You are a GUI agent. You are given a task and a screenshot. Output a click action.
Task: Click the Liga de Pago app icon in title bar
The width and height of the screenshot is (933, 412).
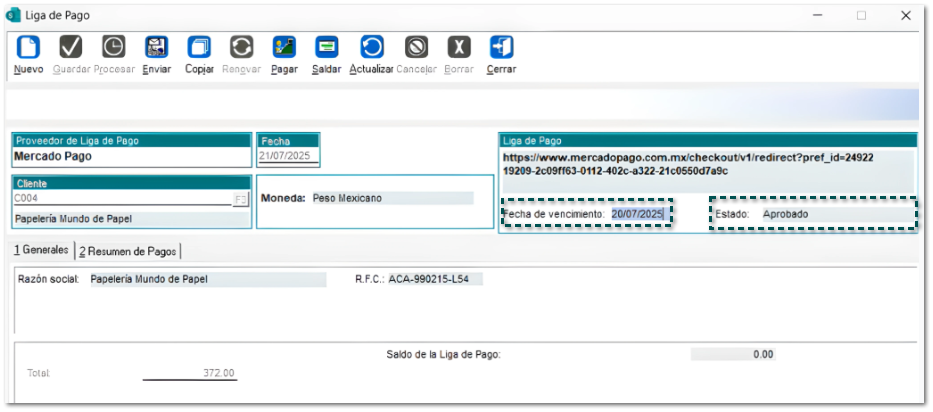pos(13,15)
